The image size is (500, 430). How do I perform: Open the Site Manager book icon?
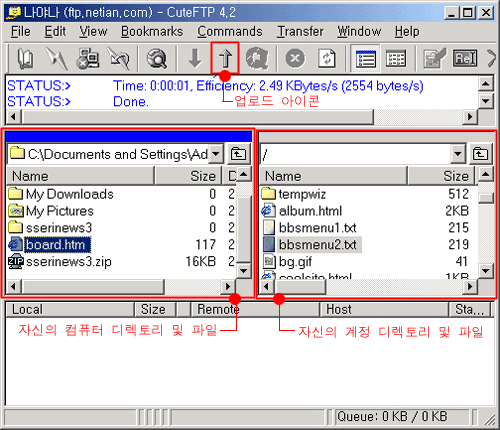click(25, 59)
